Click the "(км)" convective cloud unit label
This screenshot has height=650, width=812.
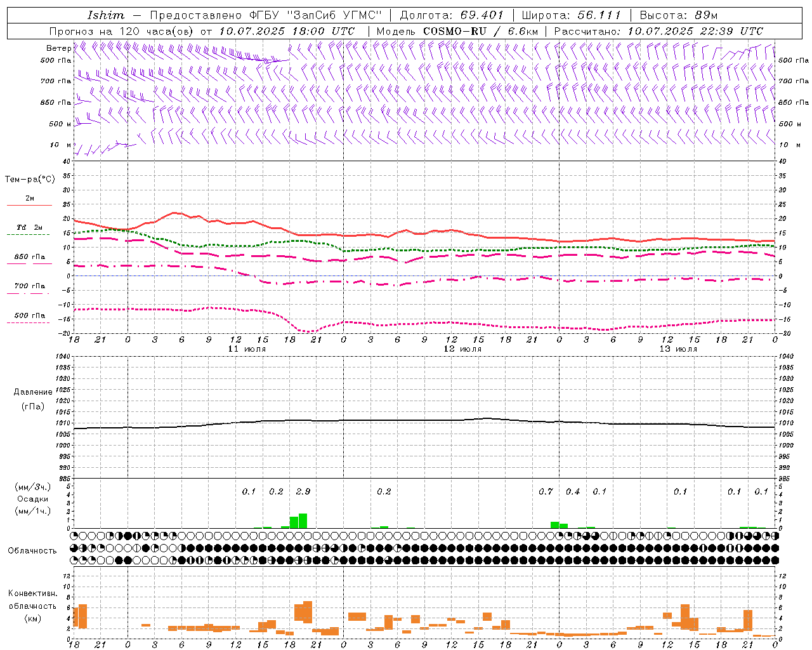click(x=33, y=618)
